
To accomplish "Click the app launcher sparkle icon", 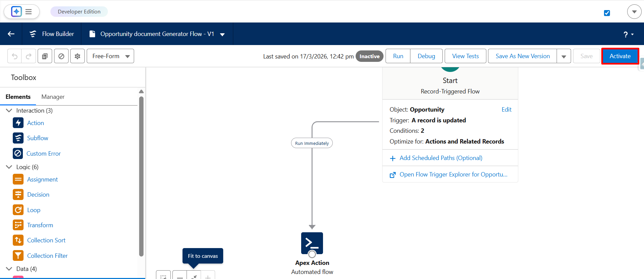I will (16, 11).
